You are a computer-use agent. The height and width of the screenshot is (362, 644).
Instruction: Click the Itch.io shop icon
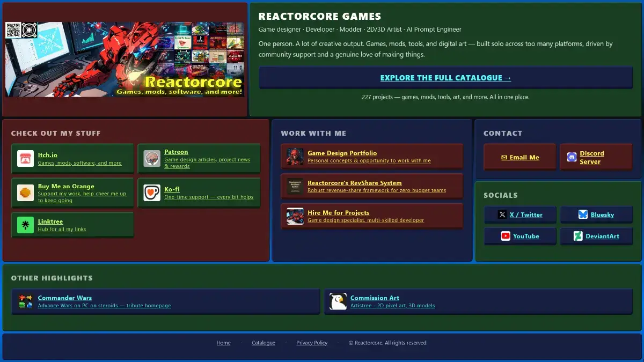tap(25, 158)
